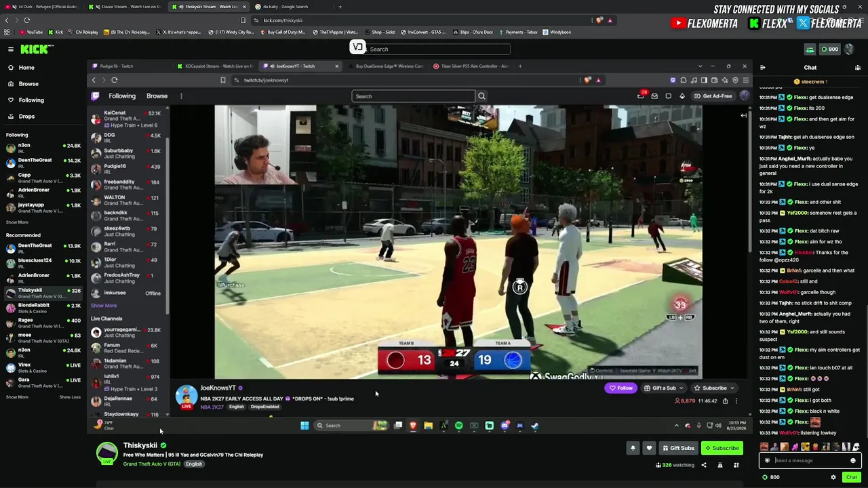Screen dimensions: 868x488
Task: Show Less under Recommended list
Action: pyautogui.click(x=70, y=397)
